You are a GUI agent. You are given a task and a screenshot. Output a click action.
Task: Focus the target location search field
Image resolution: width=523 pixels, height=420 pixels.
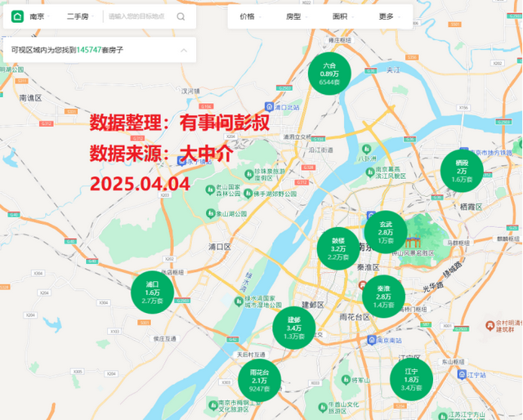(136, 16)
